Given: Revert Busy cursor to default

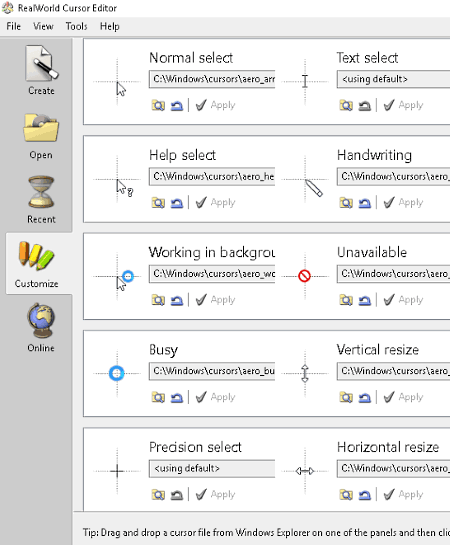Looking at the screenshot, I should coord(177,397).
